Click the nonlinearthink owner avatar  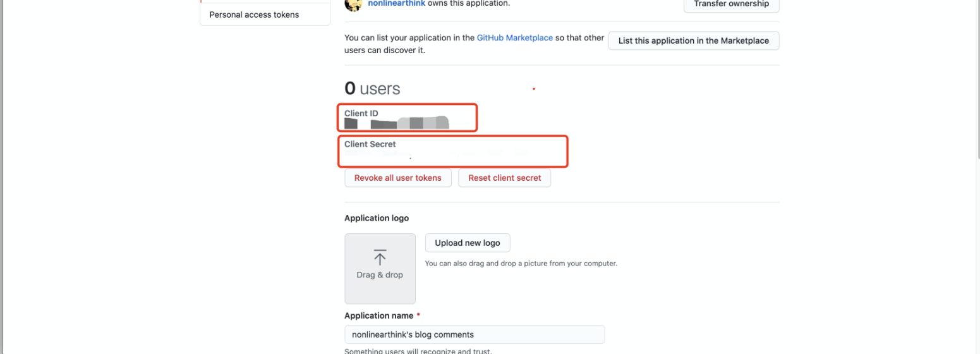coord(353,4)
